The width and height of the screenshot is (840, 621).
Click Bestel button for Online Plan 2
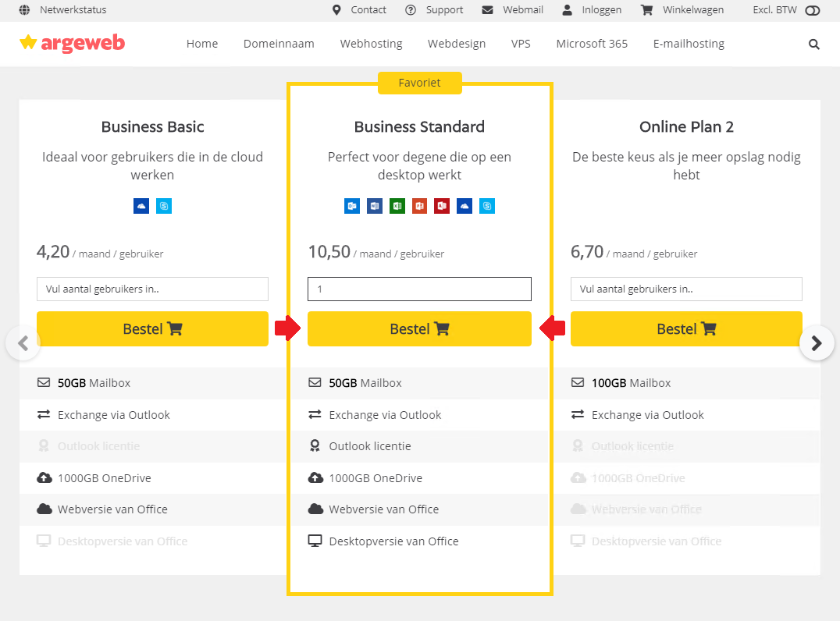click(686, 328)
